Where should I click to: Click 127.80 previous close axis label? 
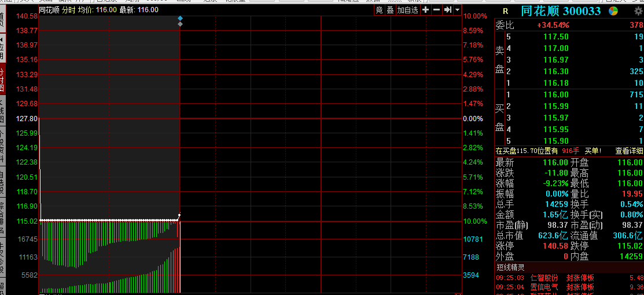(28, 118)
